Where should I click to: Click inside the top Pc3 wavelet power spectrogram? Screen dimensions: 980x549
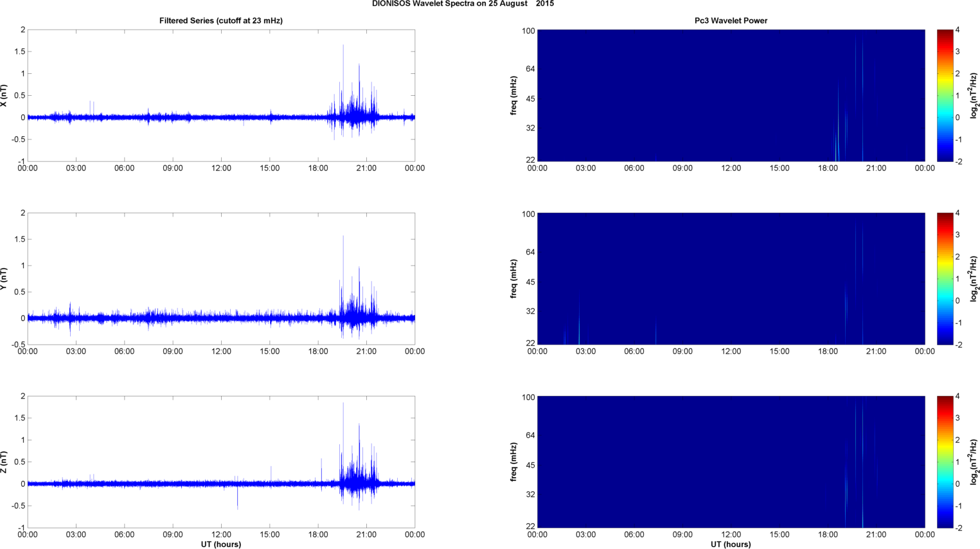pyautogui.click(x=731, y=96)
